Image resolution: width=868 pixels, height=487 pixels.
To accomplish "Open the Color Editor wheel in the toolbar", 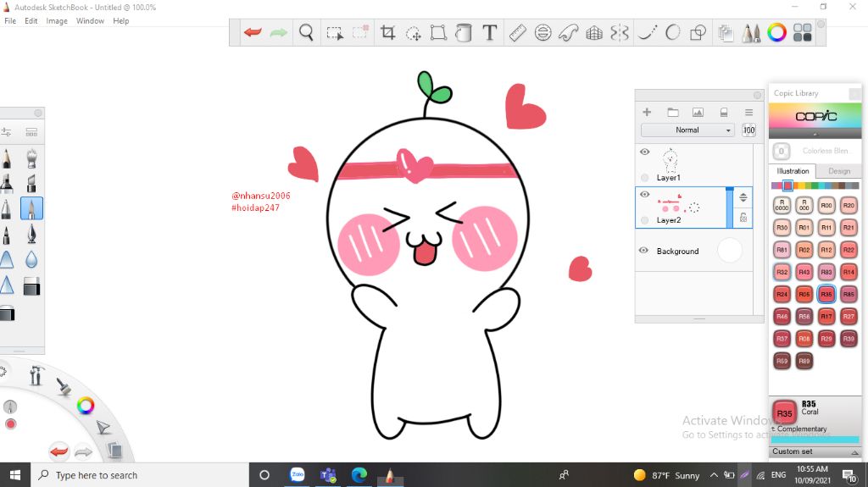I will (776, 33).
